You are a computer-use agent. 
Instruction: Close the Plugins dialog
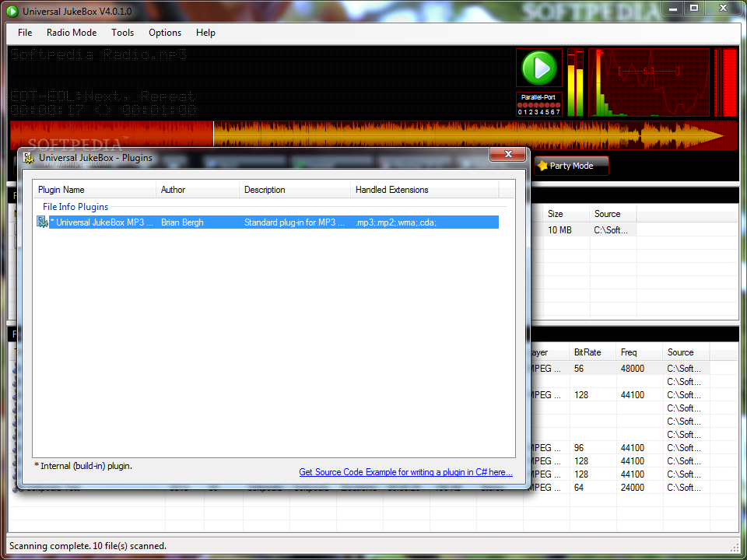coord(508,154)
